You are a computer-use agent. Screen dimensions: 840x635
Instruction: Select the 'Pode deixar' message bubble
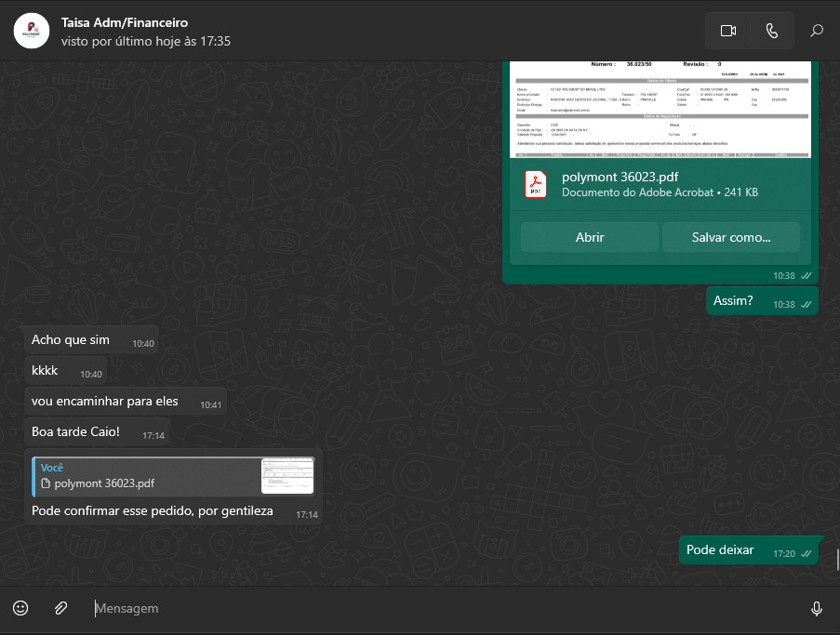click(x=720, y=549)
